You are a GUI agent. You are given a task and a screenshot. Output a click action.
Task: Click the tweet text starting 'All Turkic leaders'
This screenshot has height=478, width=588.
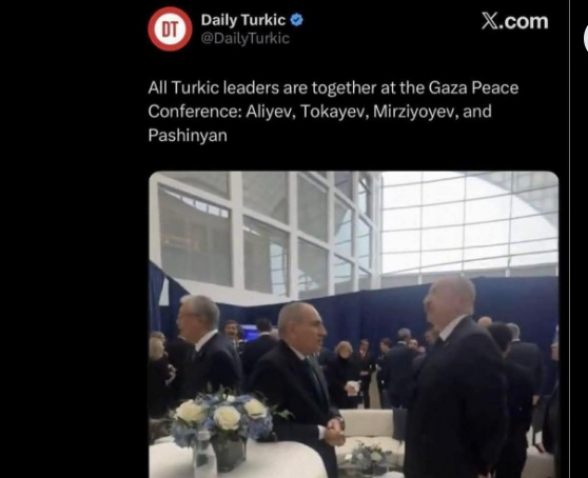click(333, 111)
